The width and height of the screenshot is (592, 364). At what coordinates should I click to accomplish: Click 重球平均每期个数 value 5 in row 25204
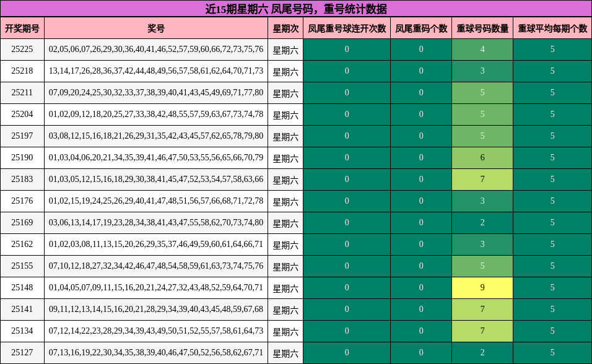pos(552,114)
